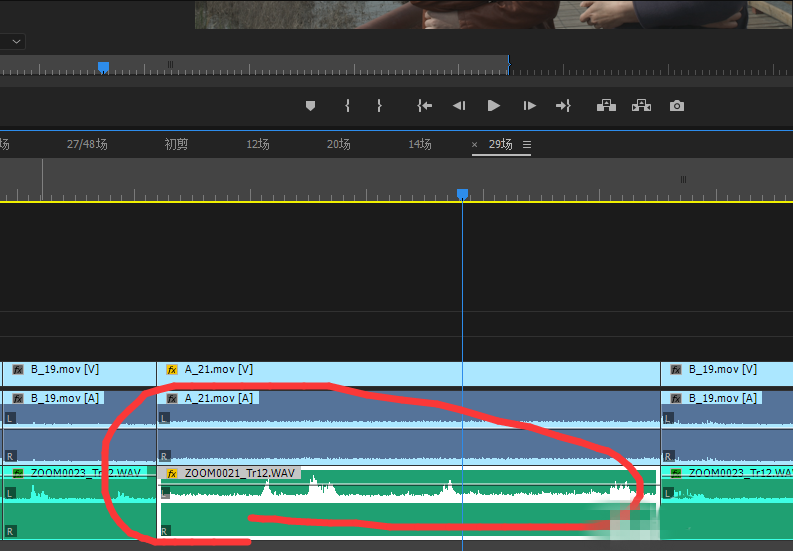Click the fx badge on right B_19.mov [A]

pos(676,399)
